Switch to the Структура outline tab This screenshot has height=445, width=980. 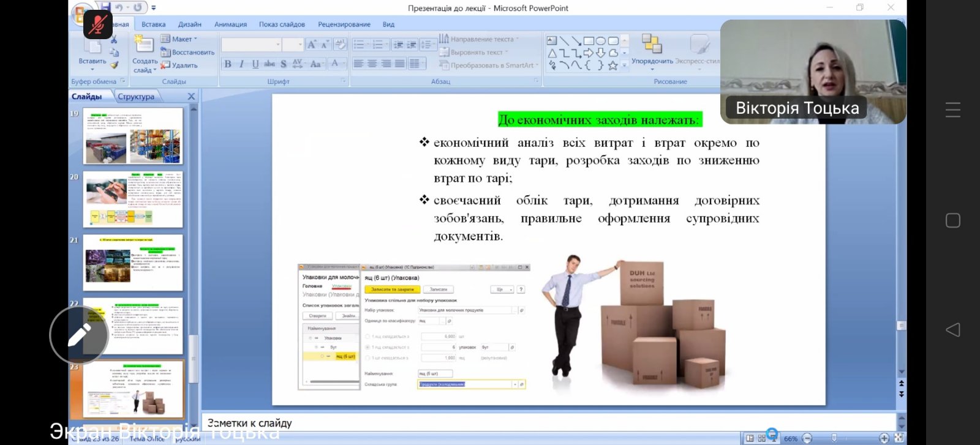click(136, 97)
